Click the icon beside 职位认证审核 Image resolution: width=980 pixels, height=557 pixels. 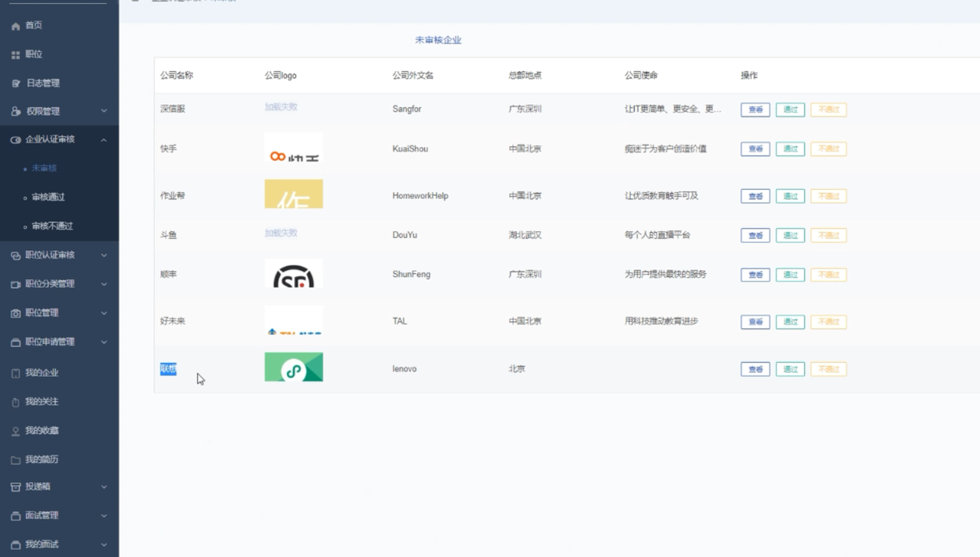(x=15, y=256)
